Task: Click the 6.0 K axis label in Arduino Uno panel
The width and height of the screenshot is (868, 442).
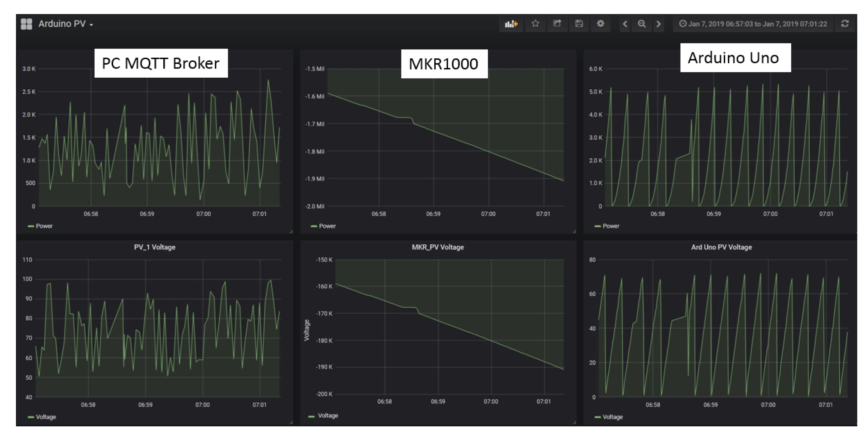Action: point(596,69)
